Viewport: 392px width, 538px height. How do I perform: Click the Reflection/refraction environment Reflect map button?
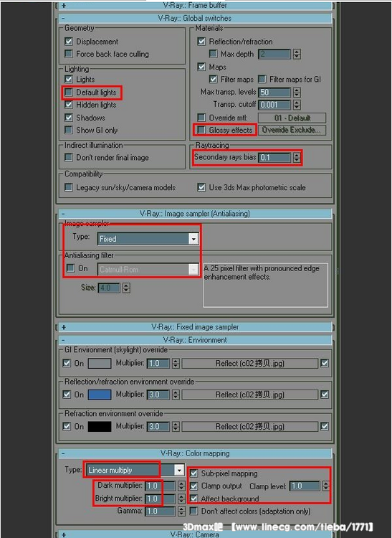point(250,395)
